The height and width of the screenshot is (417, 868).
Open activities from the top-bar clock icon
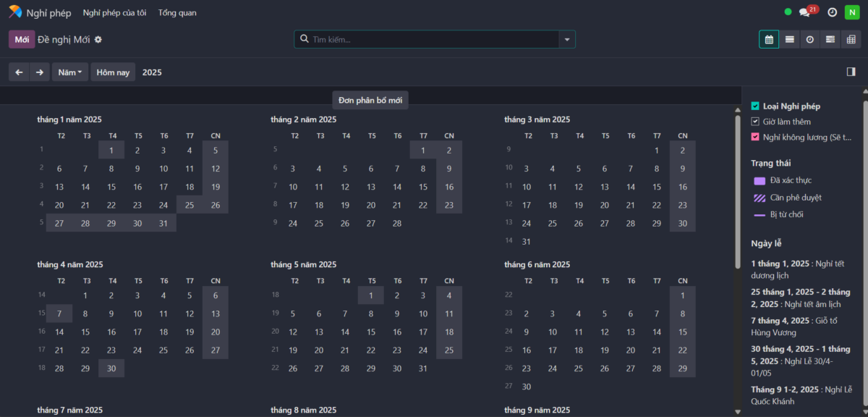(832, 12)
